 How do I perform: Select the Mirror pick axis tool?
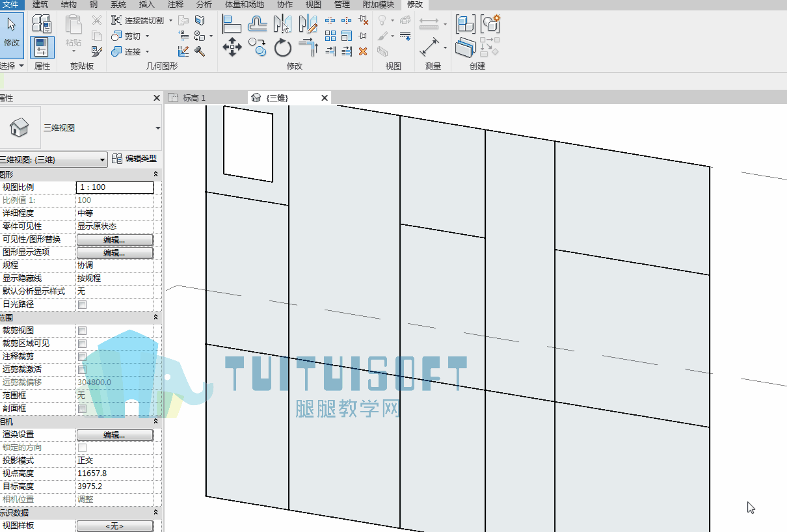282,25
